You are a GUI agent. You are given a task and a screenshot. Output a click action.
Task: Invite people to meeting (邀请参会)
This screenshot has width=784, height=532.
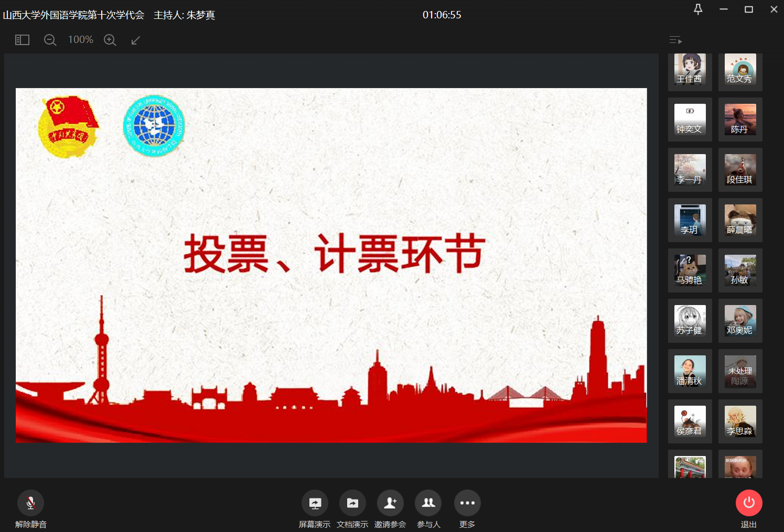[x=390, y=503]
